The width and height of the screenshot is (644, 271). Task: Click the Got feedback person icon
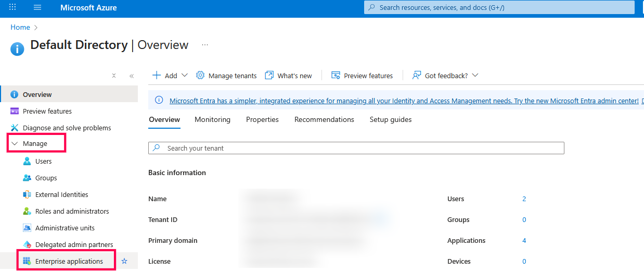(417, 76)
